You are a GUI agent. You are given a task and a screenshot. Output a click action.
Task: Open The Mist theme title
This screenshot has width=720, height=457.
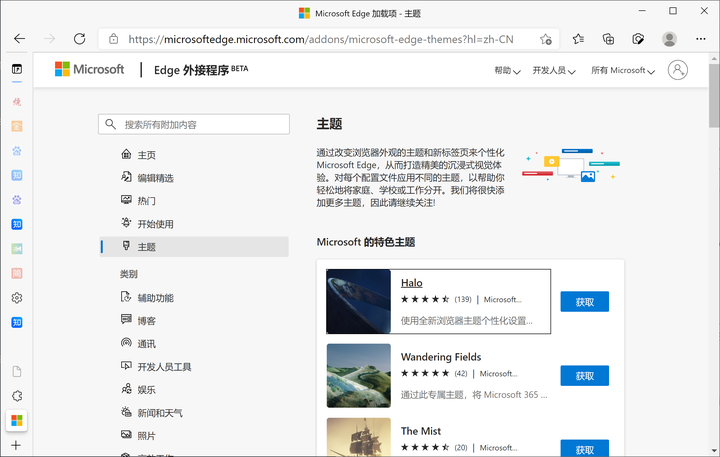pyautogui.click(x=421, y=431)
